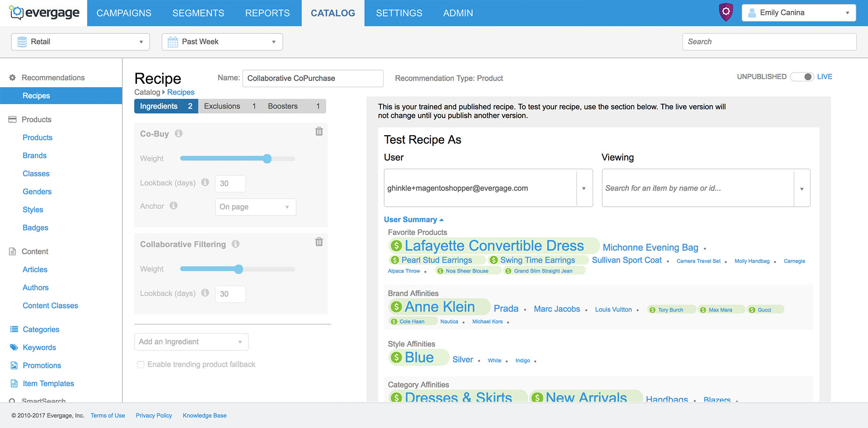Open Brands in the sidebar
The width and height of the screenshot is (868, 428).
[34, 155]
